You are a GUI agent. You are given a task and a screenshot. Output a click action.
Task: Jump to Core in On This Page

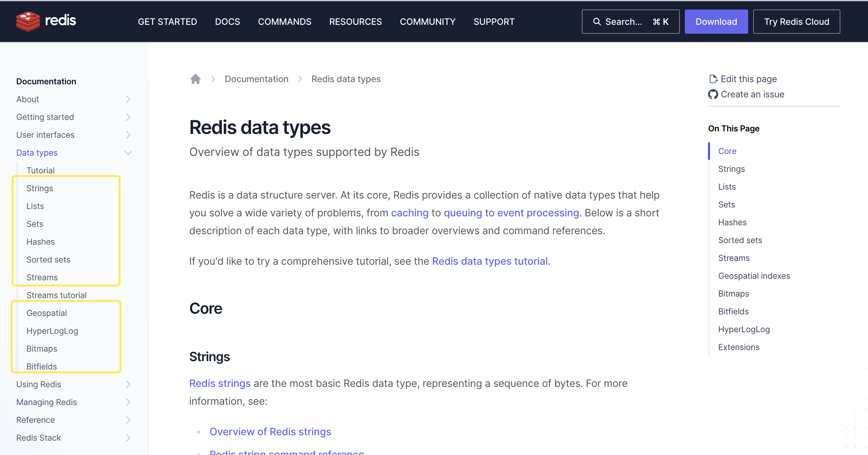tap(727, 151)
